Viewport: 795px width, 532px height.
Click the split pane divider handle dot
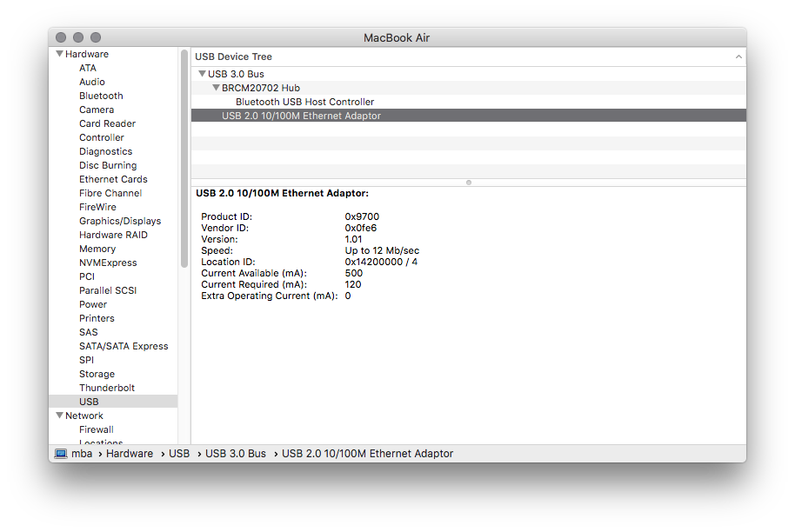point(469,183)
